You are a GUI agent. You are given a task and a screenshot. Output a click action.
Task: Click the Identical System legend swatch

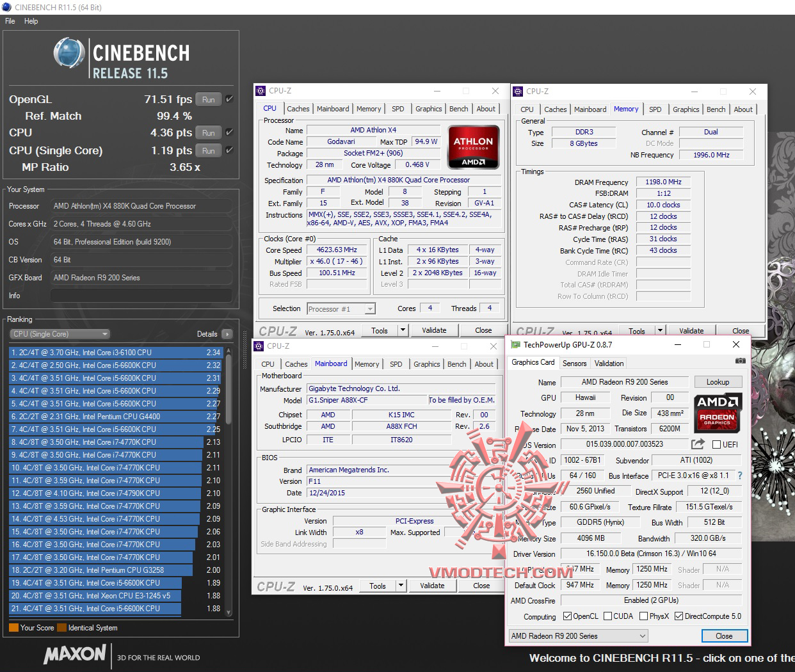(61, 628)
